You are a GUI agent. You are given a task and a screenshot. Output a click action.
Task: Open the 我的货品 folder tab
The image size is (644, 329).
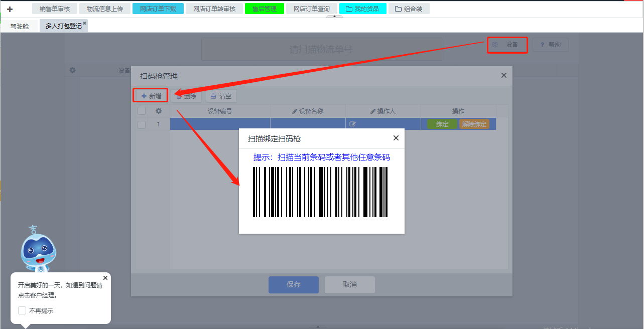click(363, 9)
